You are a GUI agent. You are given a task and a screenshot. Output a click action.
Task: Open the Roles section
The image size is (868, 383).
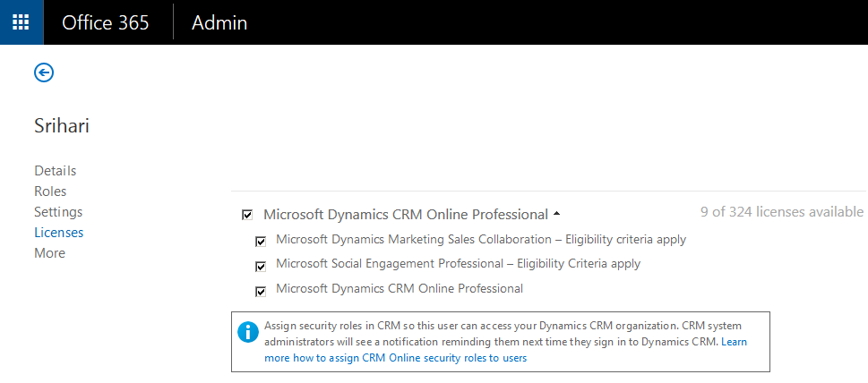click(50, 191)
